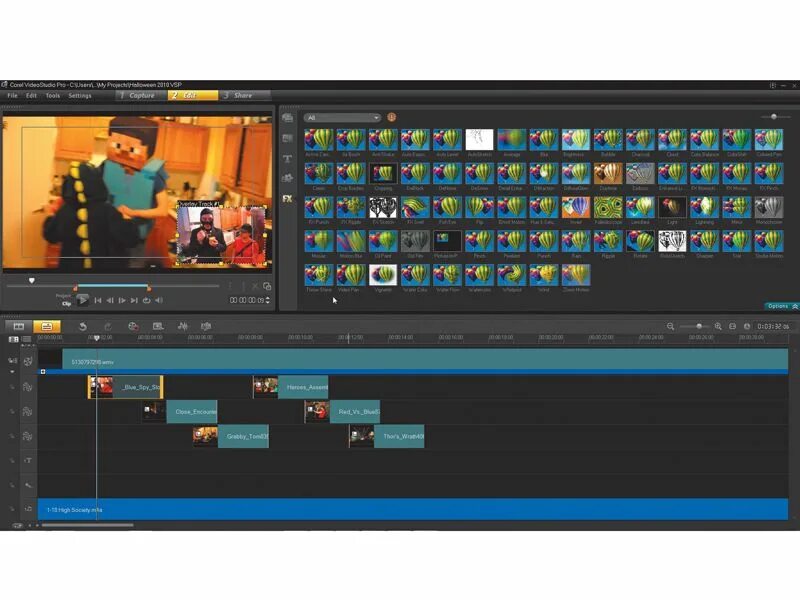Step to next frame
Screen dimensions: 800x600
(x=122, y=301)
